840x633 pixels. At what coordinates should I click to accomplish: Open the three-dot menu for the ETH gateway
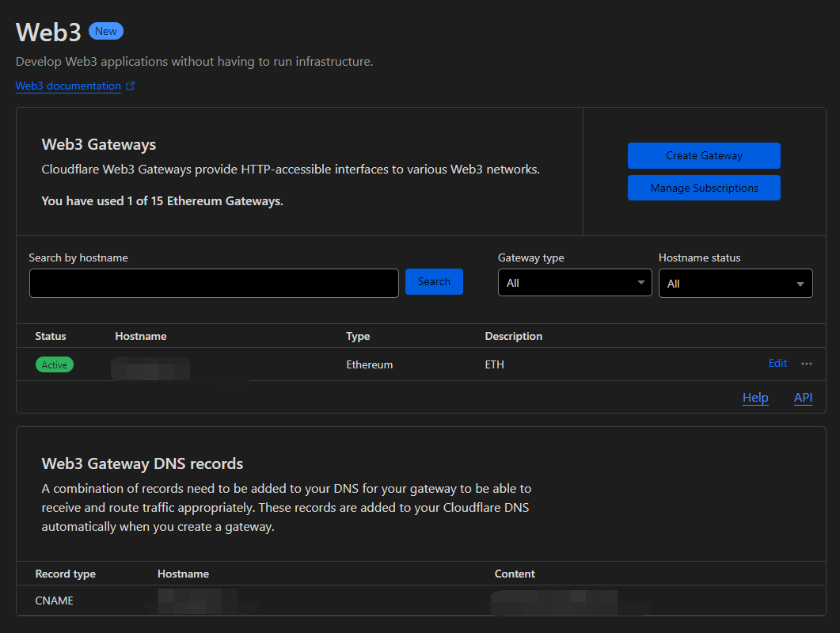click(807, 364)
